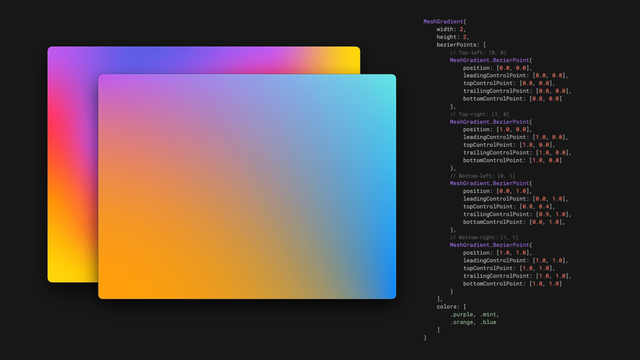Viewport: 640px width, 360px height.
Task: Click the 'bezierPoints: [' line
Action: pyautogui.click(x=461, y=45)
